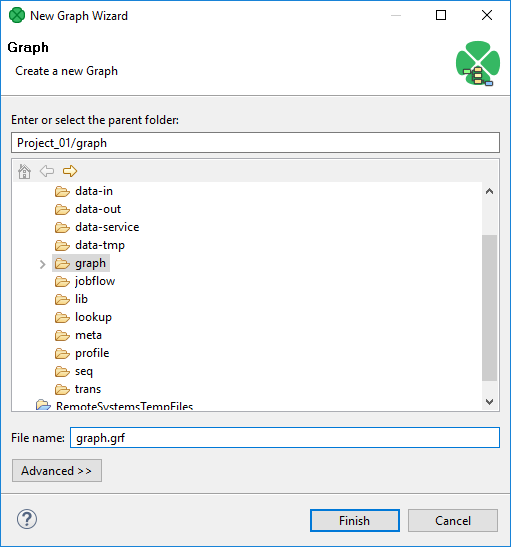Click the jobflow folder icon
Image resolution: width=511 pixels, height=547 pixels.
click(62, 281)
